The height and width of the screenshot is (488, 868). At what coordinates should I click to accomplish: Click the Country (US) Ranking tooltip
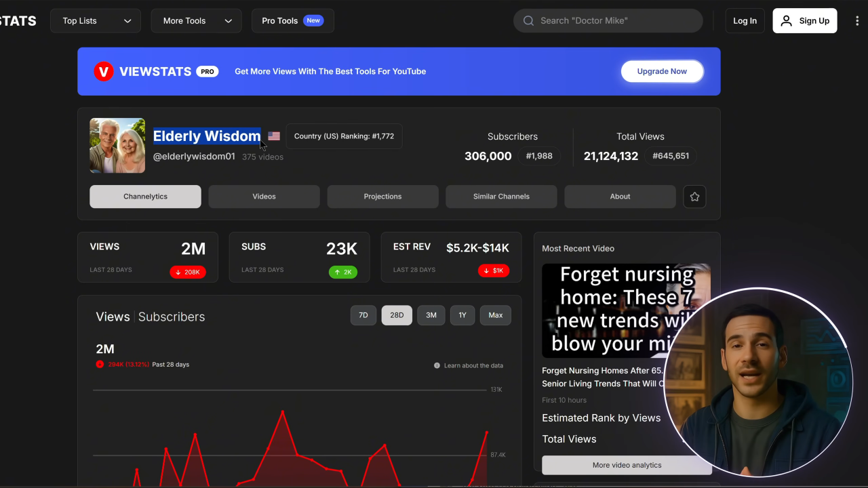coord(344,136)
